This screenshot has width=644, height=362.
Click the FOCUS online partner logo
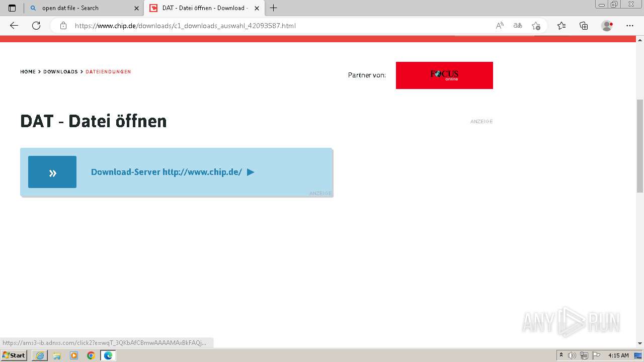pyautogui.click(x=444, y=75)
